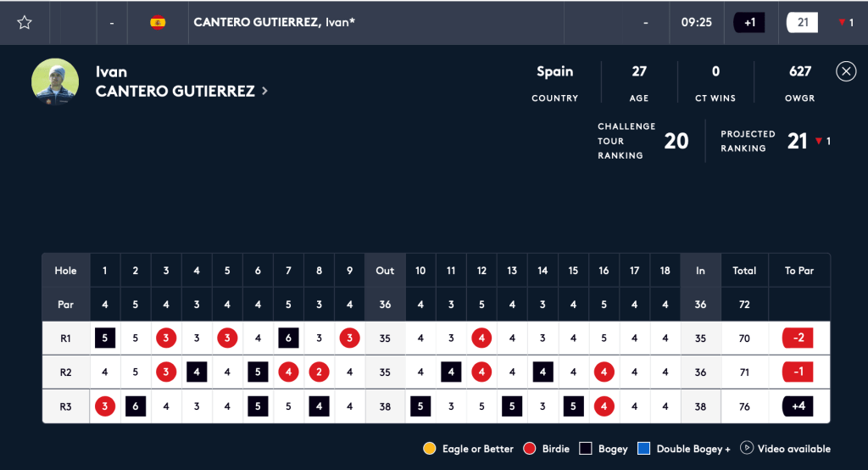Click the favorite star icon for Cantero Gutierrez

25,23
